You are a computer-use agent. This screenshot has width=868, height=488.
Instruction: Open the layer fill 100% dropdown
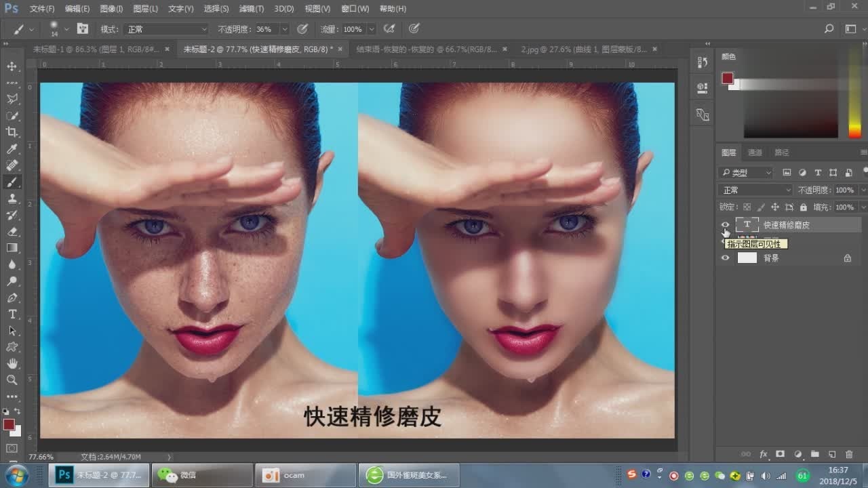tap(863, 207)
